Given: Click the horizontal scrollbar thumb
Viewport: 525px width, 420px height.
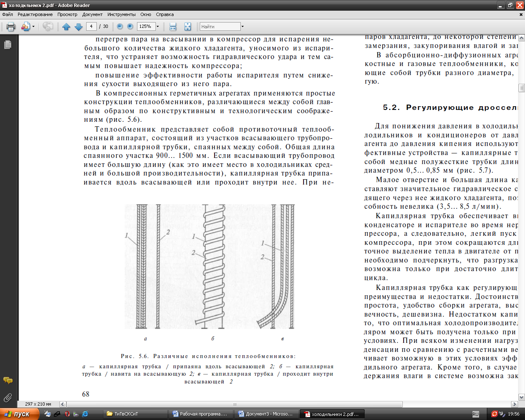Looking at the screenshot, I should (235, 404).
